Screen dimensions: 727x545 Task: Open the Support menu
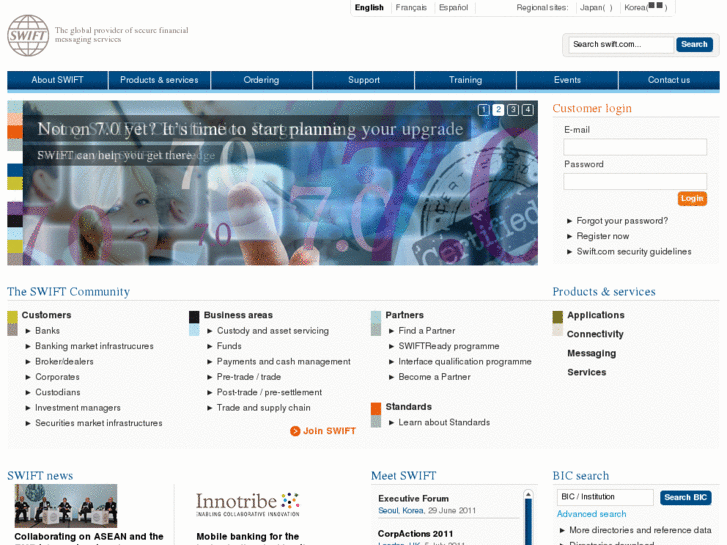[x=364, y=80]
